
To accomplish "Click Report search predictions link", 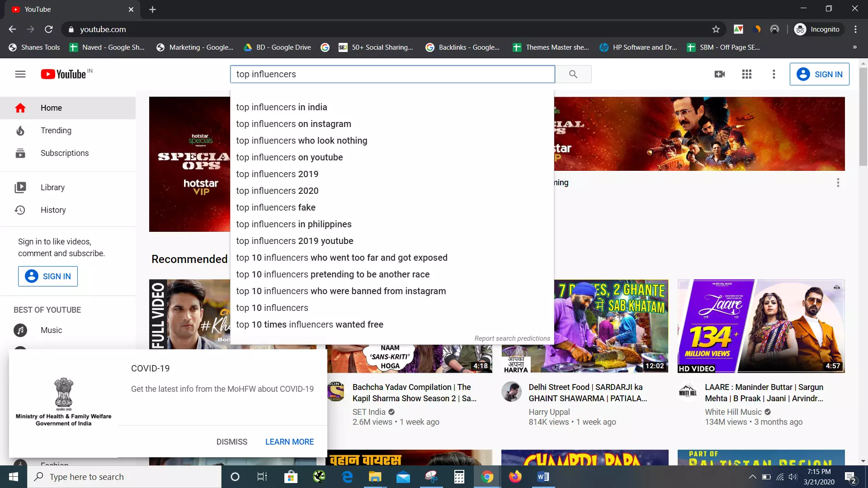I will tap(512, 338).
